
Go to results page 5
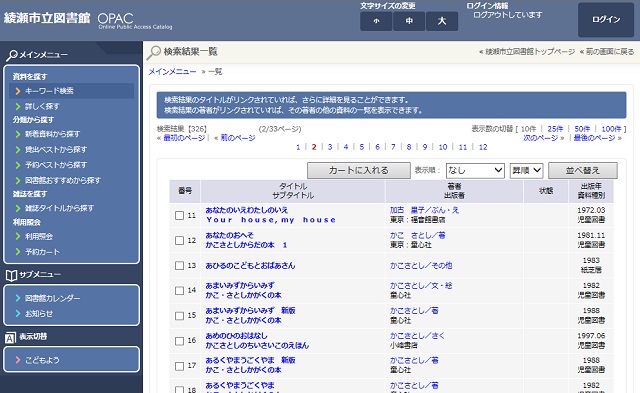[362, 147]
